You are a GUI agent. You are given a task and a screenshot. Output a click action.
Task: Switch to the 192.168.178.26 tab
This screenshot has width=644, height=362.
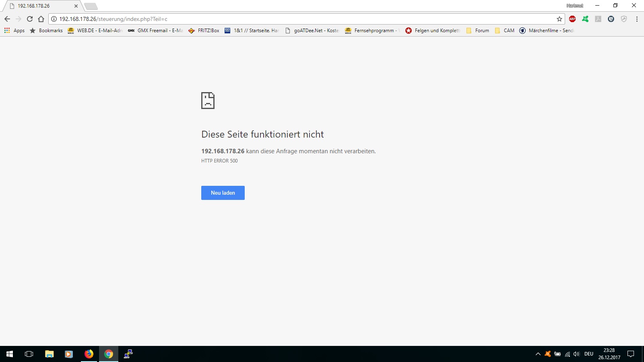click(40, 6)
